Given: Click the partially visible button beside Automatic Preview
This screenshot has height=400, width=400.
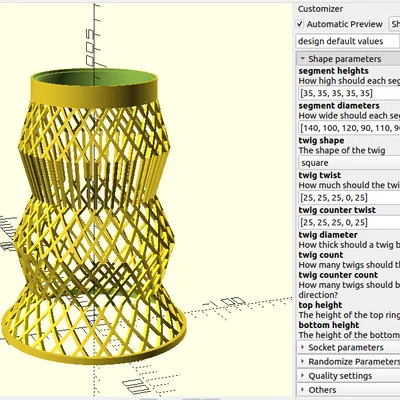Looking at the screenshot, I should (394, 24).
